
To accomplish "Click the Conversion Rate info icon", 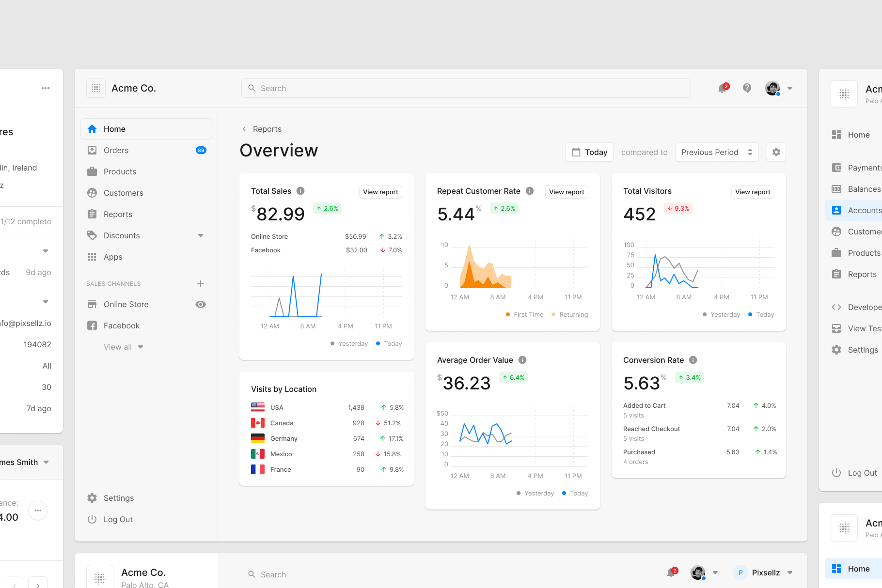I will click(693, 360).
